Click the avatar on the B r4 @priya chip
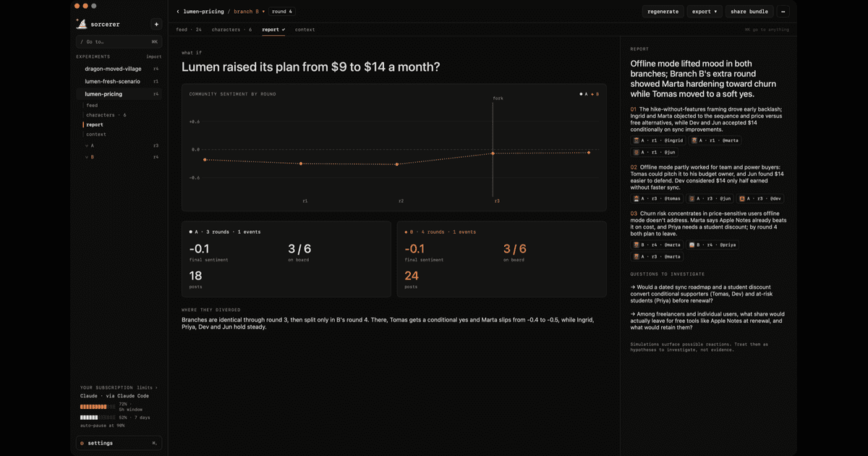 click(692, 245)
